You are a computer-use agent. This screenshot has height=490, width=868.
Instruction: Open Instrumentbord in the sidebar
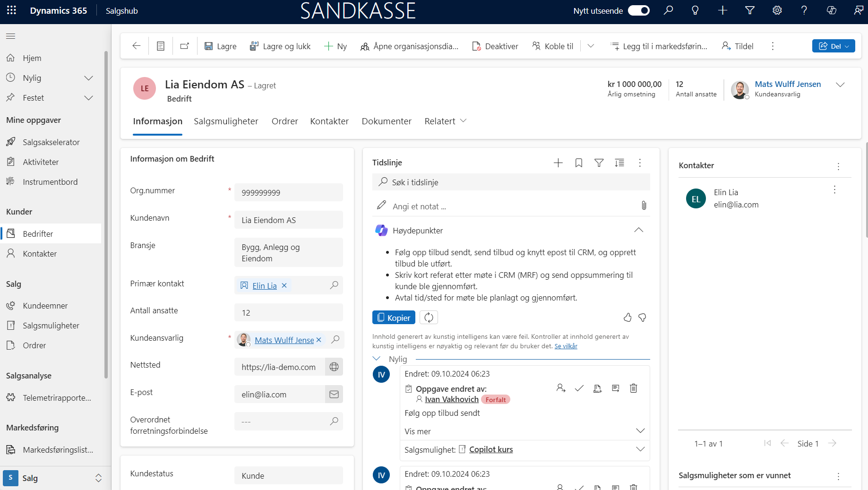click(51, 182)
